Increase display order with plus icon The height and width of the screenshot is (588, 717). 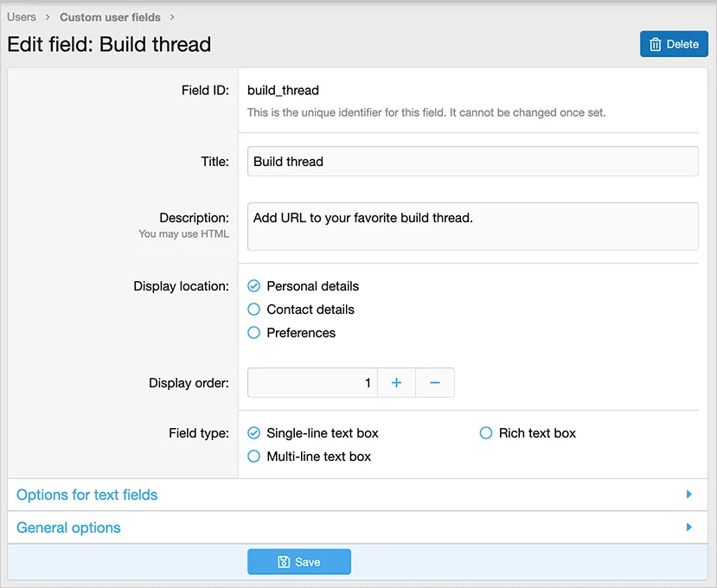(396, 382)
